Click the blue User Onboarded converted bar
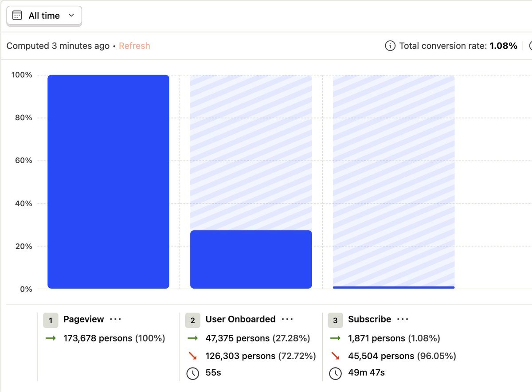The width and height of the screenshot is (532, 392). (x=251, y=259)
